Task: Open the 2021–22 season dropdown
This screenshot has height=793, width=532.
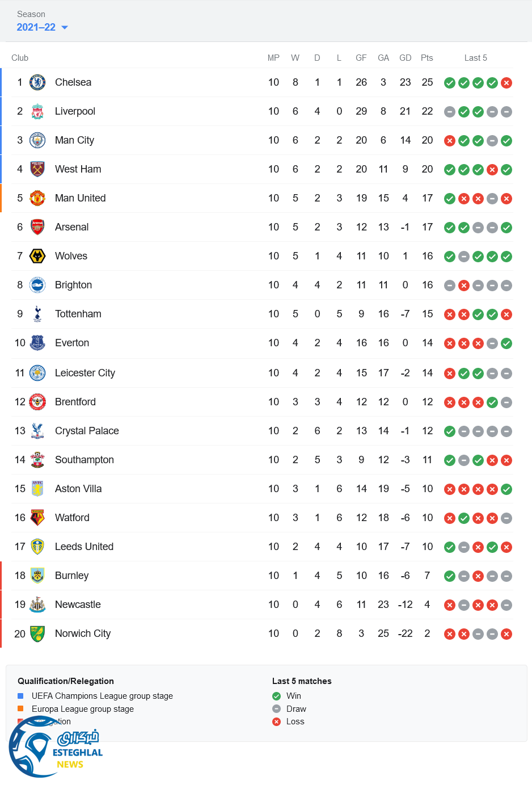Action: point(42,27)
